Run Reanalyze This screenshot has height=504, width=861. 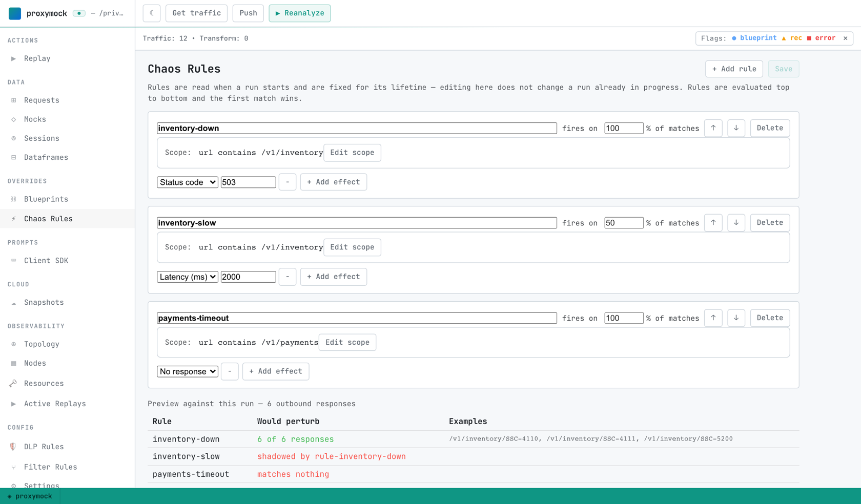(300, 13)
